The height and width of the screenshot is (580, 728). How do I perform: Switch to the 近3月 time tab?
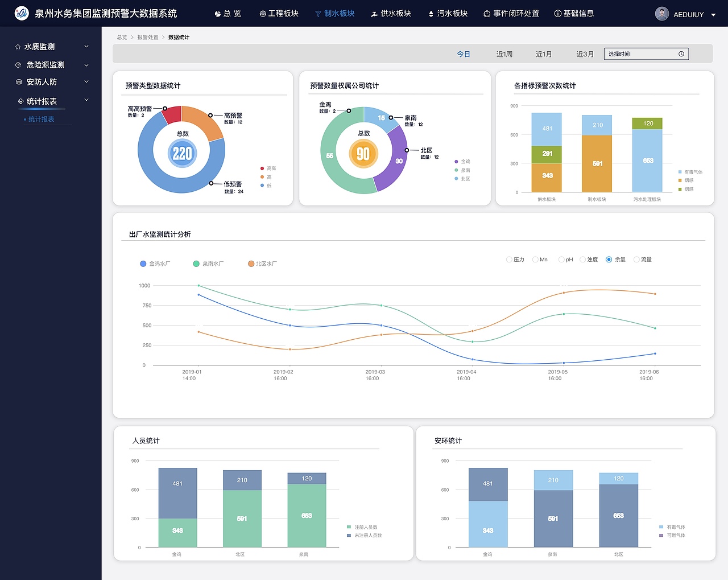coord(585,54)
